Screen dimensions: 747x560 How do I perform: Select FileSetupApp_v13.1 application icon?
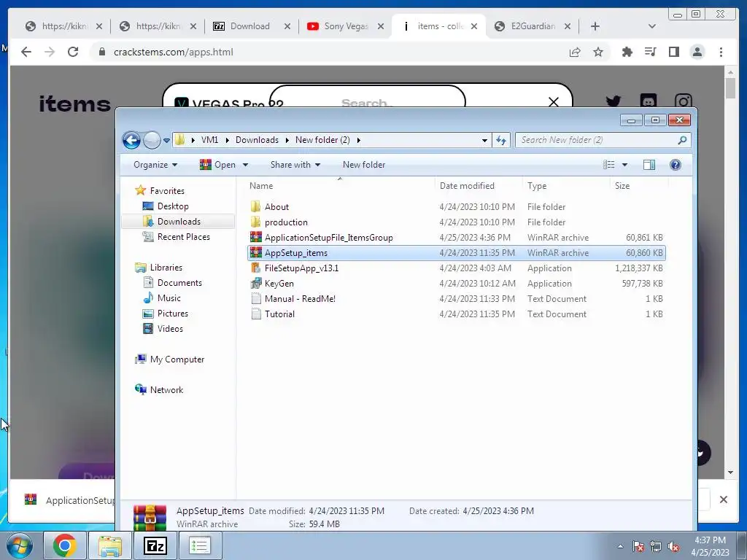pos(256,268)
